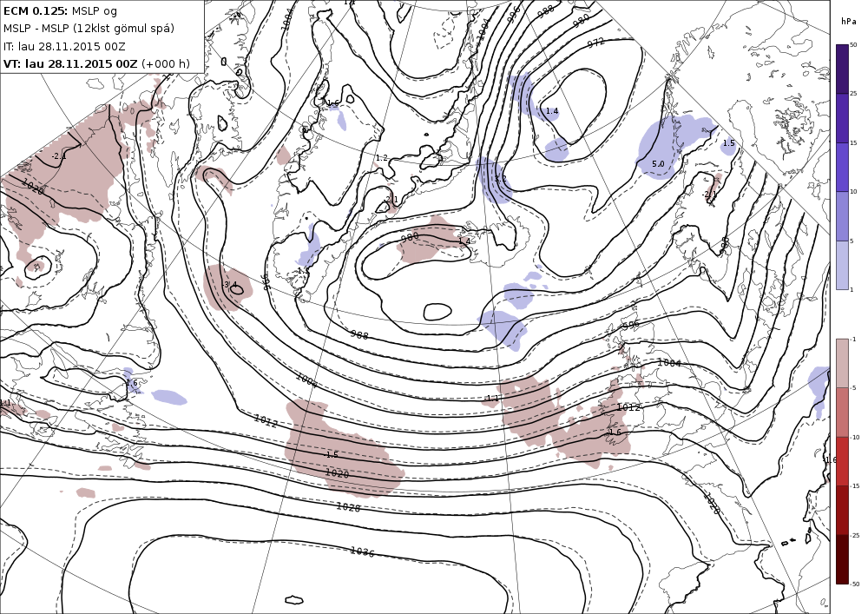Click the 'IT: lau 28.11.2015 00Z' line
Image resolution: width=868 pixels, height=614 pixels.
[x=64, y=47]
